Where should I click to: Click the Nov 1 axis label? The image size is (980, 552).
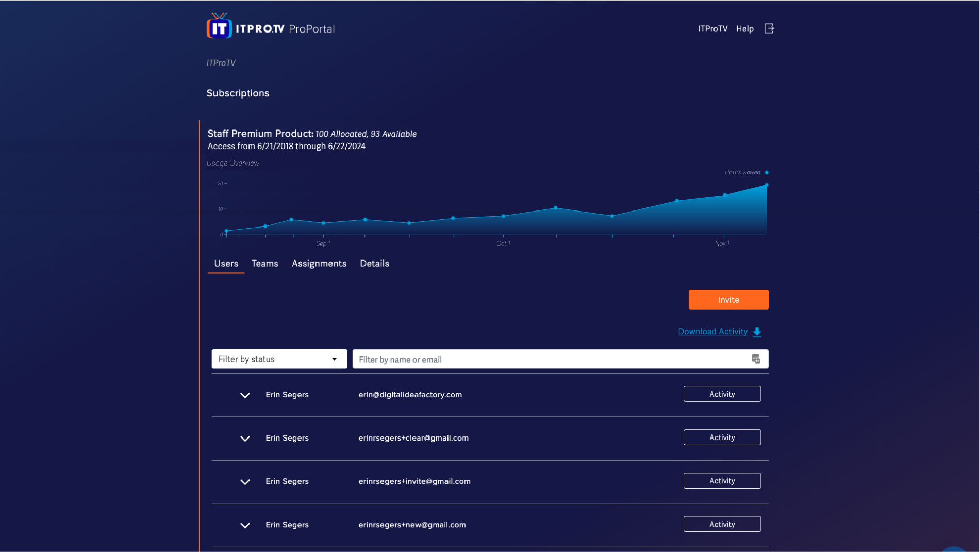[722, 243]
